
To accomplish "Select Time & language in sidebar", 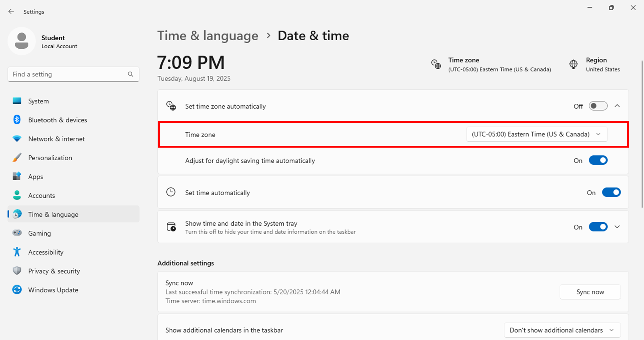I will pos(73,214).
